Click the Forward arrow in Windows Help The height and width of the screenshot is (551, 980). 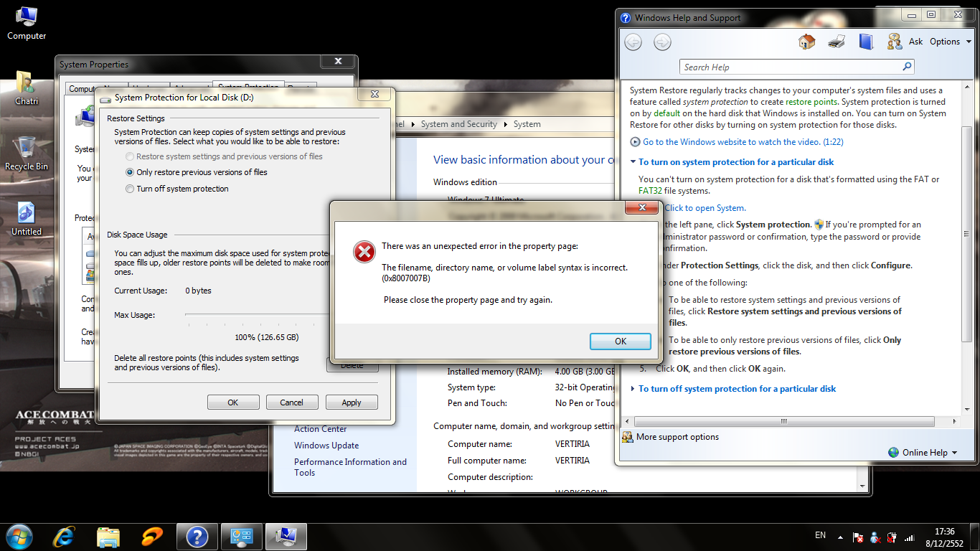(662, 42)
